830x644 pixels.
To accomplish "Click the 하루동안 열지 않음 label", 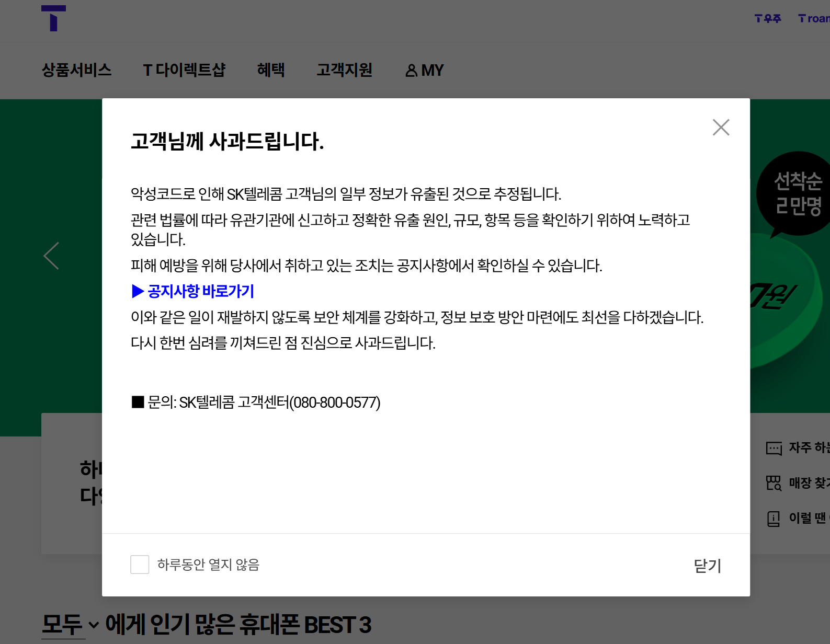I will click(x=208, y=565).
